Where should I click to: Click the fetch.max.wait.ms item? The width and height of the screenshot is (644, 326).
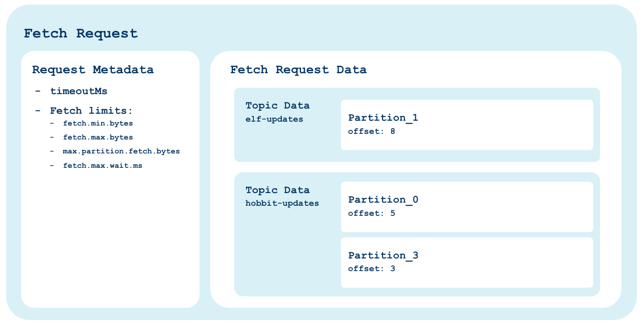click(103, 166)
